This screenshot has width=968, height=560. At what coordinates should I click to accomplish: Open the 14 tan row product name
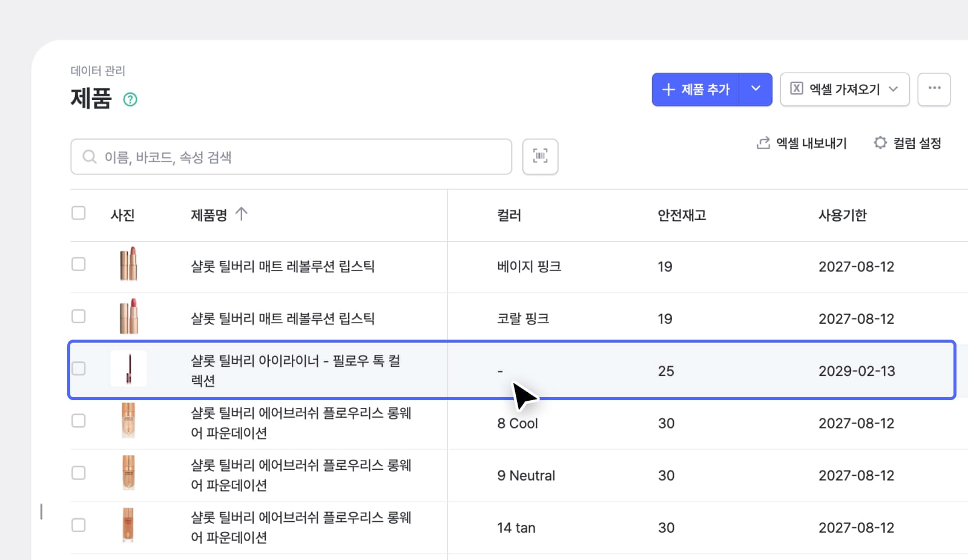pos(301,527)
